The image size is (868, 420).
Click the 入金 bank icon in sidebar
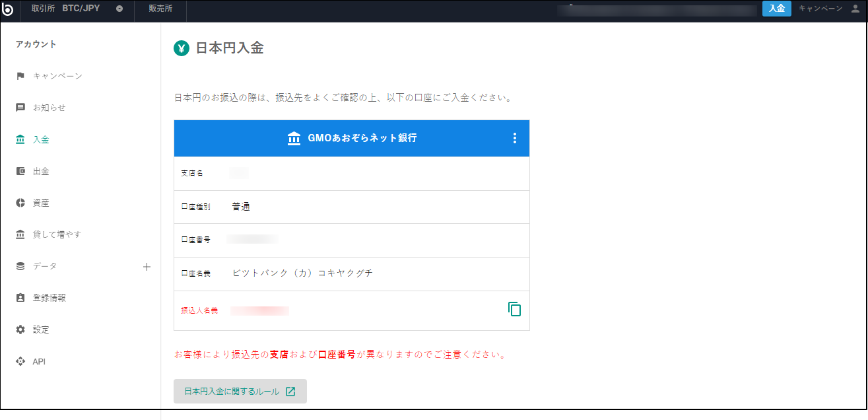point(20,139)
